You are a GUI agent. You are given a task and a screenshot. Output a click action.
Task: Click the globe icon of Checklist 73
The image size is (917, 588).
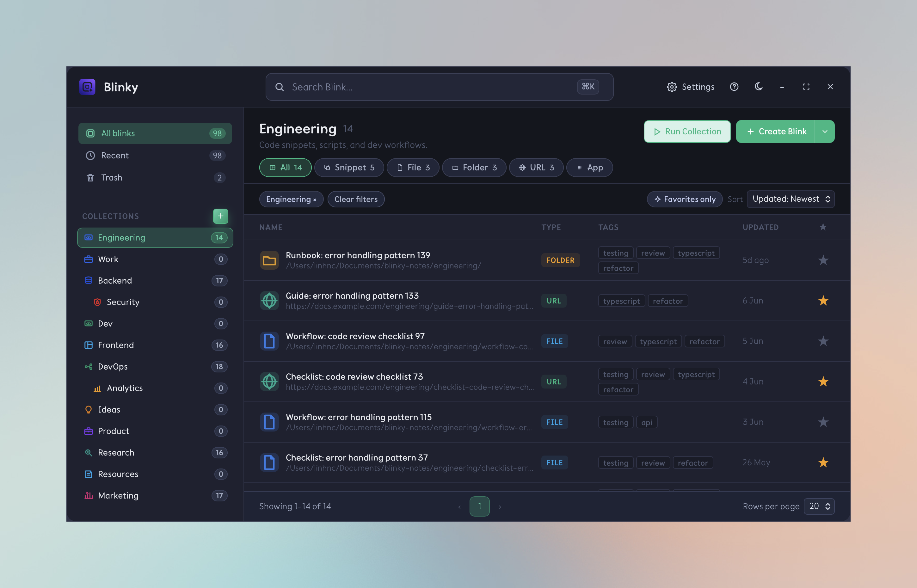point(269,382)
